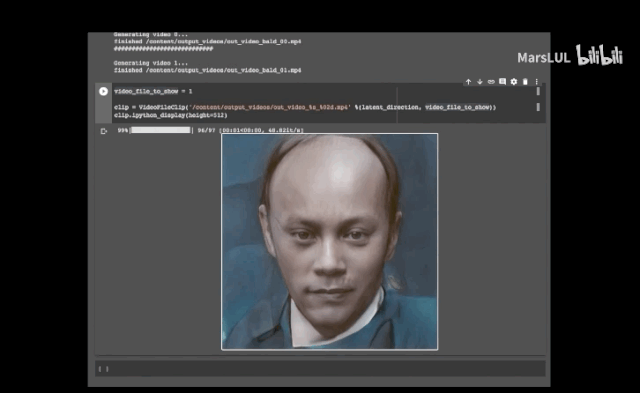The image size is (640, 393).
Task: Open more cell actions three-dot menu
Action: point(537,82)
